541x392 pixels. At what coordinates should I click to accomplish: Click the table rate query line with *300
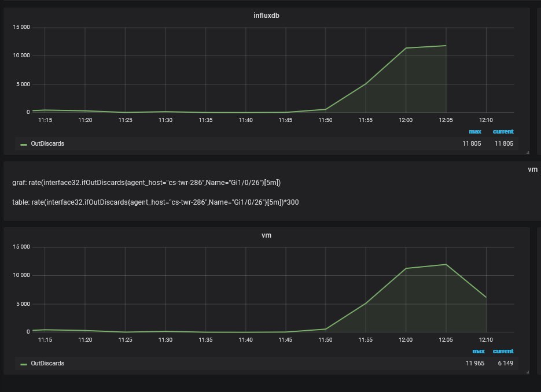155,202
